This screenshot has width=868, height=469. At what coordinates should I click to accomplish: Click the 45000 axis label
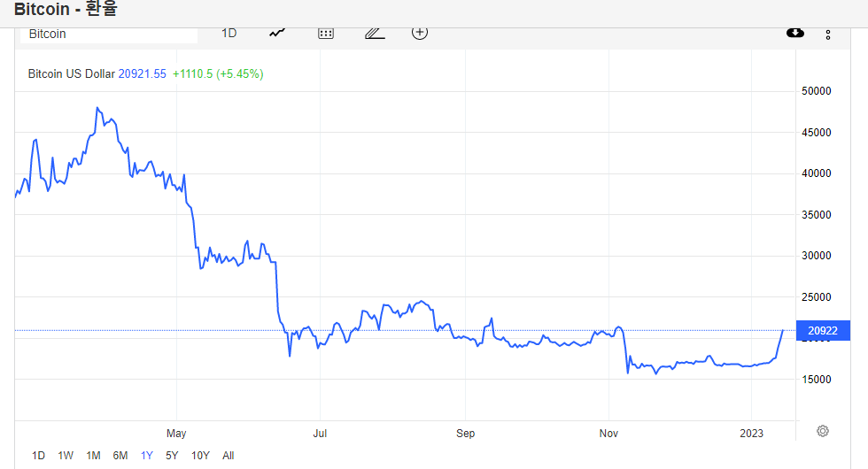(816, 132)
